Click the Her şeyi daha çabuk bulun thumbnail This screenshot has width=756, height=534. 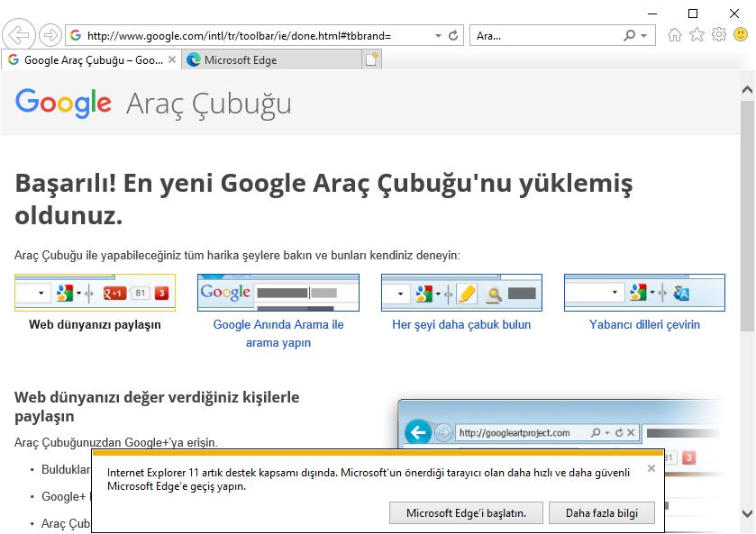461,293
